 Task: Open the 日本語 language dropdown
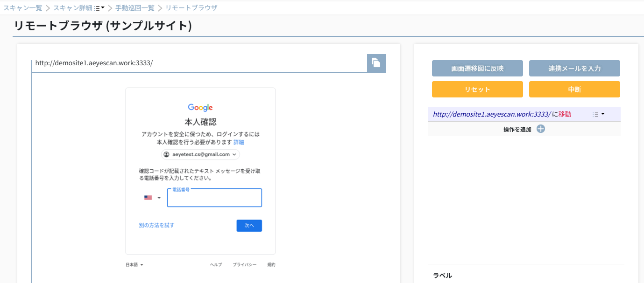click(x=134, y=265)
